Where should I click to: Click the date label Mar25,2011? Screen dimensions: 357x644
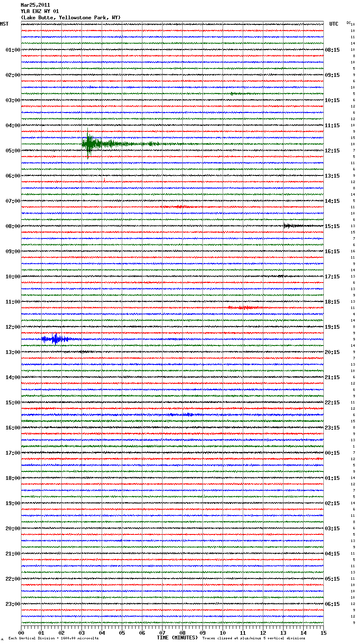point(35,5)
